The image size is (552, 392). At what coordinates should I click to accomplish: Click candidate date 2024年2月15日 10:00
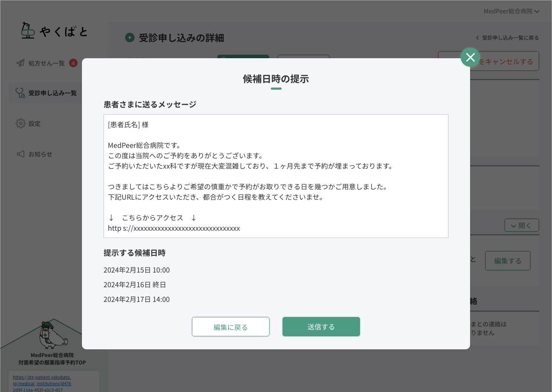[x=137, y=270]
